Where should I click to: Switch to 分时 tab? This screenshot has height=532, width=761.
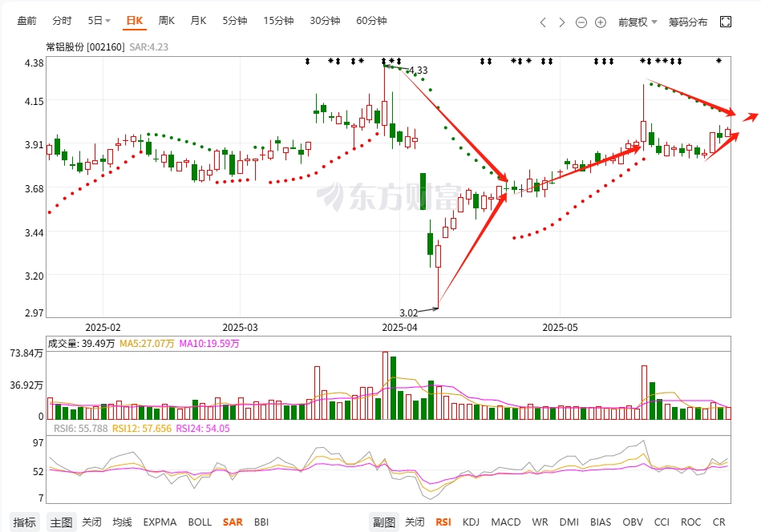tap(62, 20)
